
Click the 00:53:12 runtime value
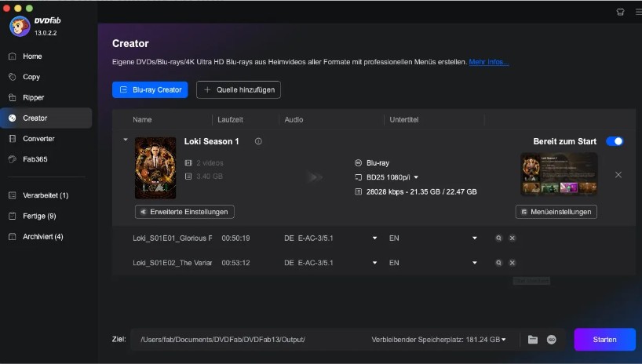pyautogui.click(x=235, y=263)
